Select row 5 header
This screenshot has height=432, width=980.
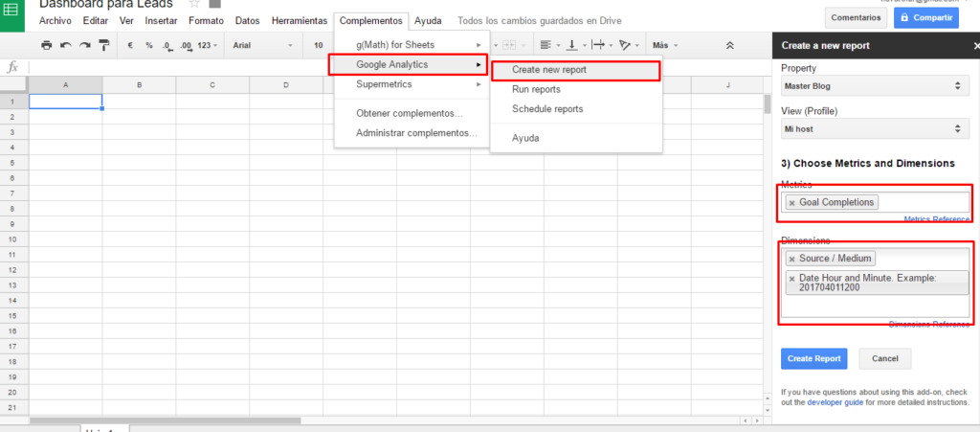tap(14, 162)
